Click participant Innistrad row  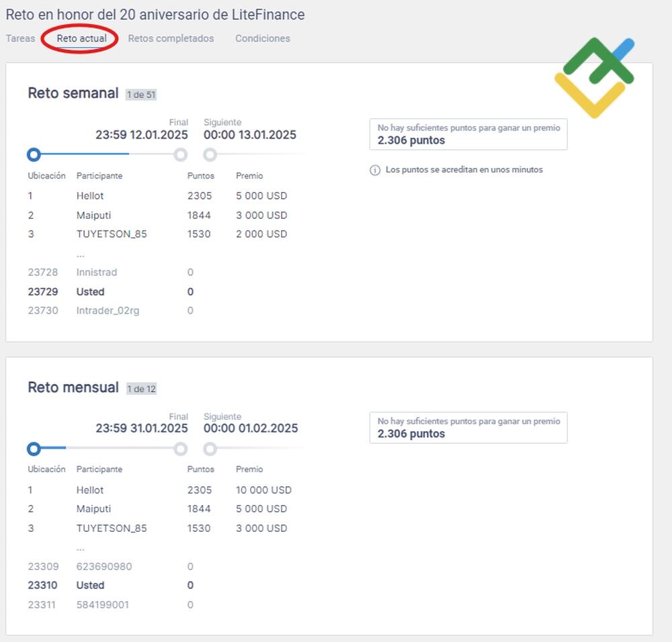96,272
